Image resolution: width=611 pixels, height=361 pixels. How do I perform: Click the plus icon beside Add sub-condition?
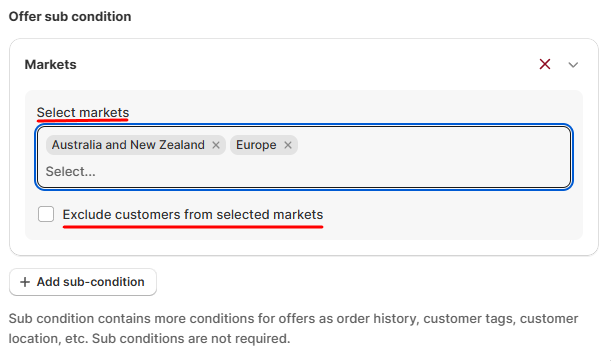point(25,282)
